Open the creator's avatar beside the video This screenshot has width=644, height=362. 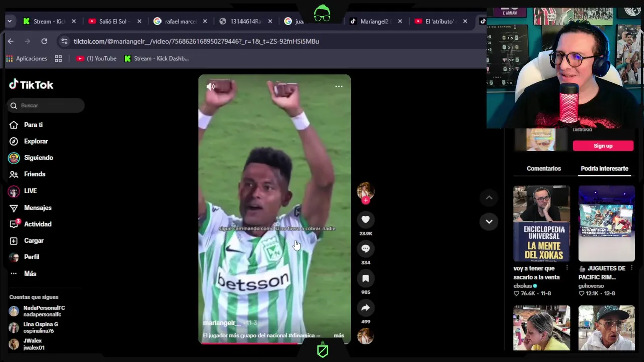[366, 191]
